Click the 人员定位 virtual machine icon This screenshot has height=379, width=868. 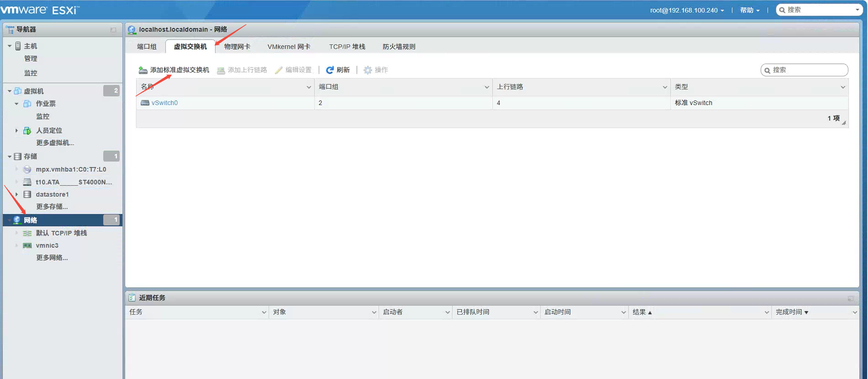coord(27,130)
